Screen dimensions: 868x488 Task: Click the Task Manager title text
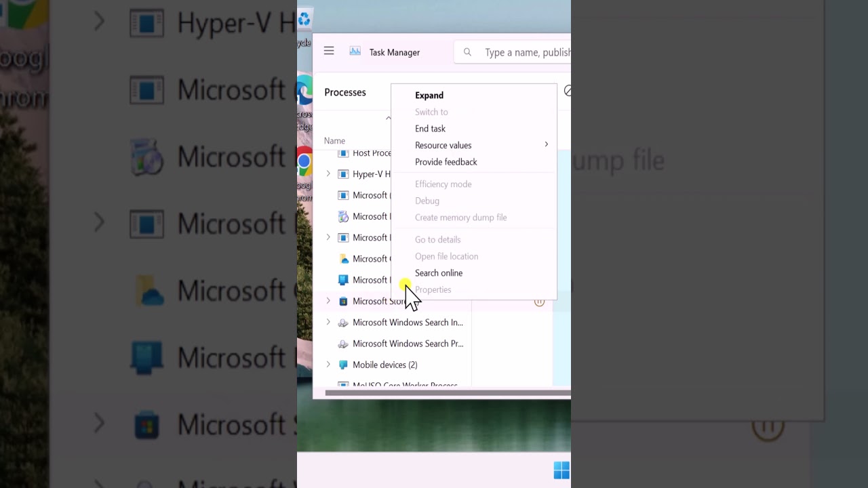coord(395,52)
